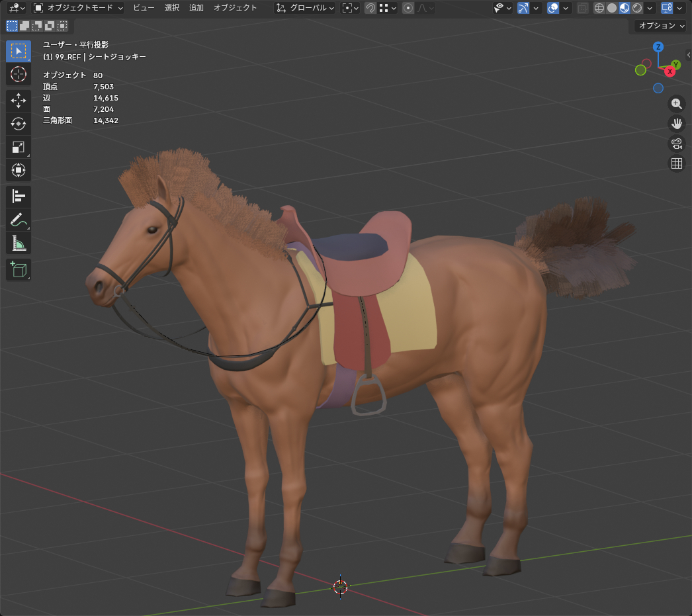
Task: Click the Add Cube tool
Action: [x=19, y=269]
